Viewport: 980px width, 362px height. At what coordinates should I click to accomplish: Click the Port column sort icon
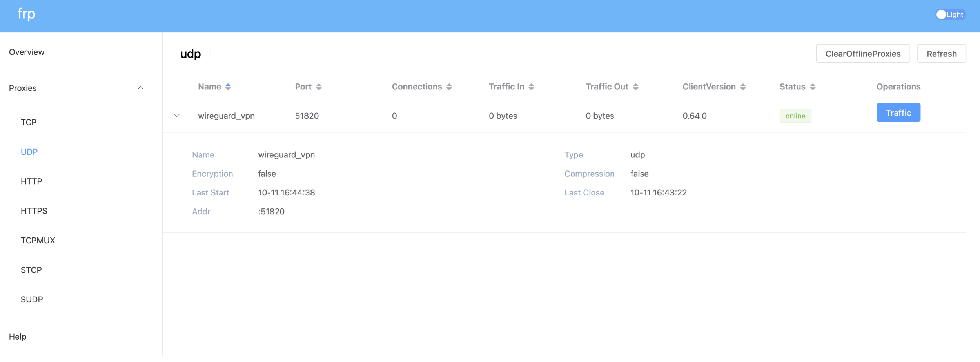319,87
